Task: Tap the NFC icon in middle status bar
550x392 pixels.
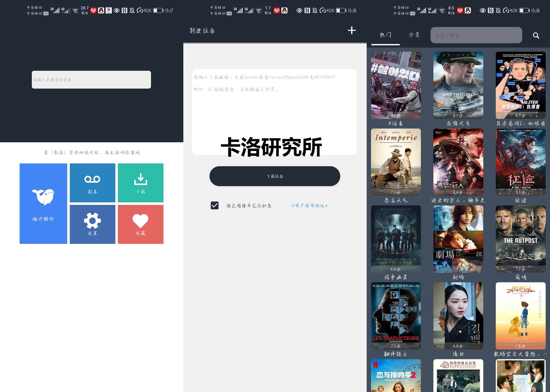Action: click(x=307, y=10)
